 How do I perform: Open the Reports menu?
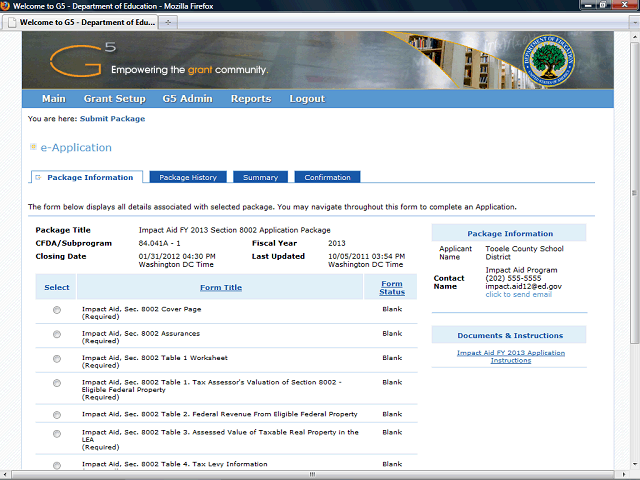click(x=251, y=99)
